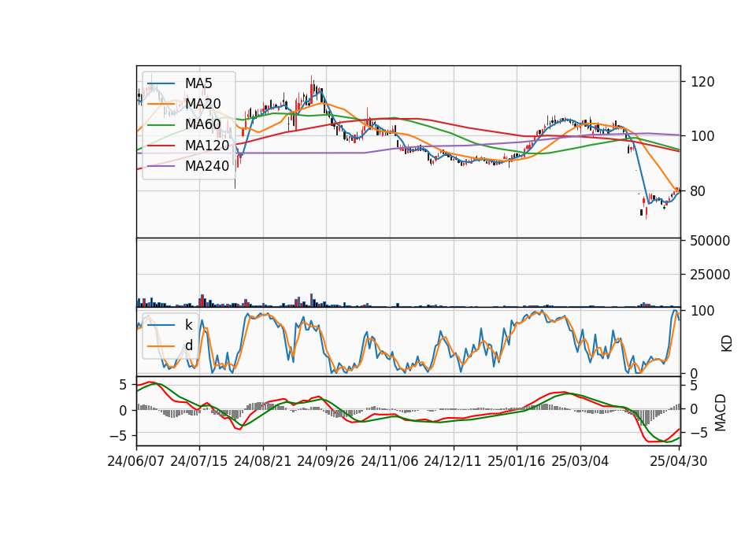Screen dimensions: 756x543
Task: Click the 24/09/26 date tick label
Action: pos(326,461)
